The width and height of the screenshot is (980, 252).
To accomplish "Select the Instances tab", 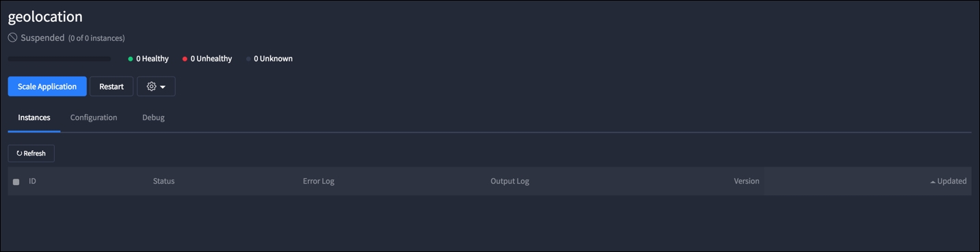I will 34,117.
